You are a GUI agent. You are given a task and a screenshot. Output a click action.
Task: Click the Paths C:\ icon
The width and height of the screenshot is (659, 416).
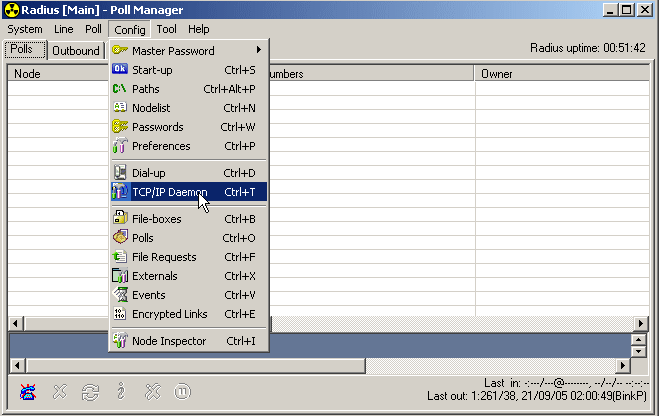[x=120, y=88]
